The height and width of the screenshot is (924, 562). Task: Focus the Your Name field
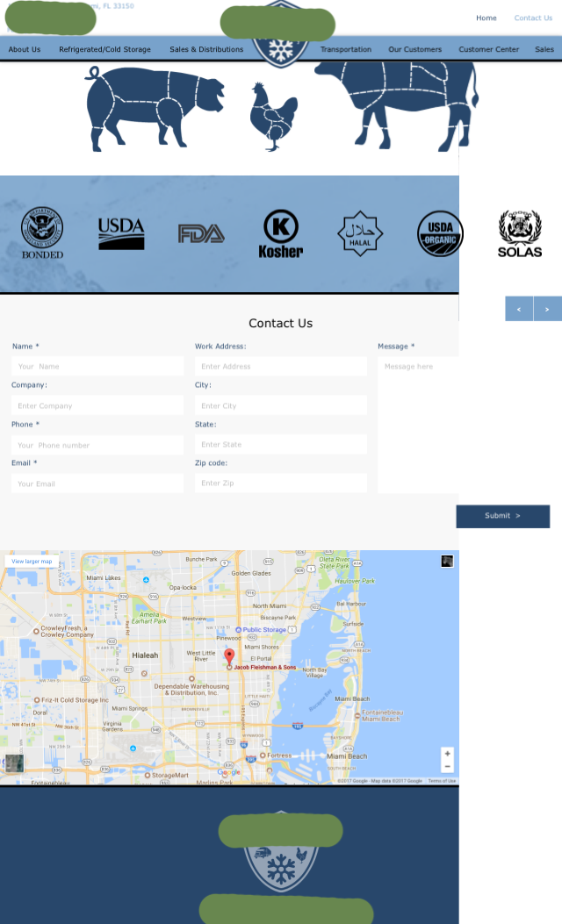[97, 366]
